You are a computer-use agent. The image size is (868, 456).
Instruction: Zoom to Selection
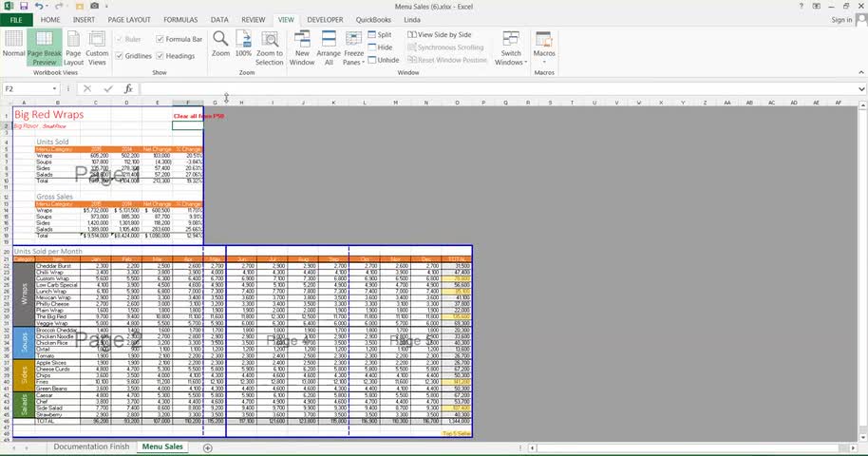pyautogui.click(x=270, y=47)
